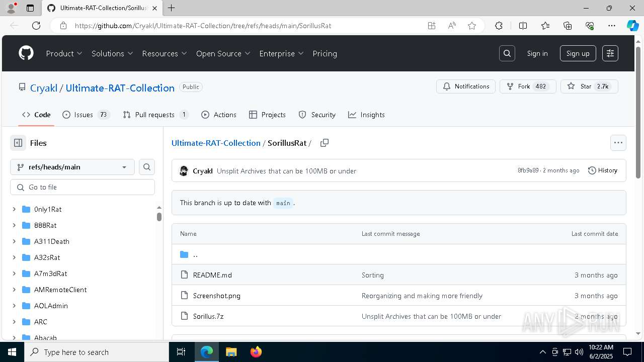This screenshot has height=362, width=644.
Task: Click search icon beside branch selector
Action: pos(147,167)
